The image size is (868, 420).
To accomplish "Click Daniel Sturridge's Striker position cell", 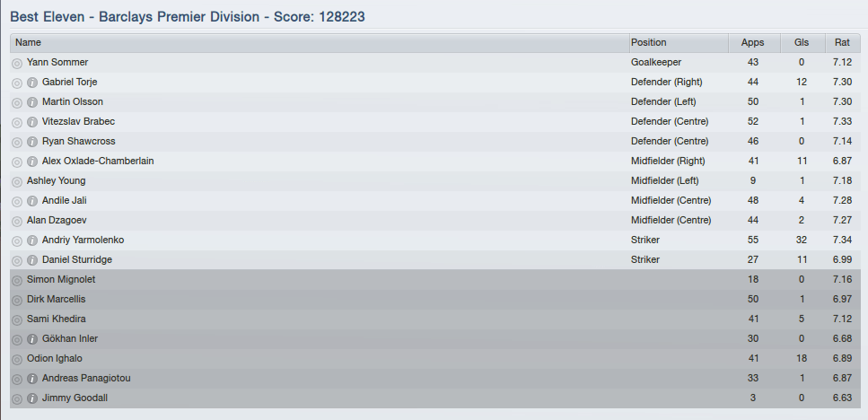I will (645, 260).
